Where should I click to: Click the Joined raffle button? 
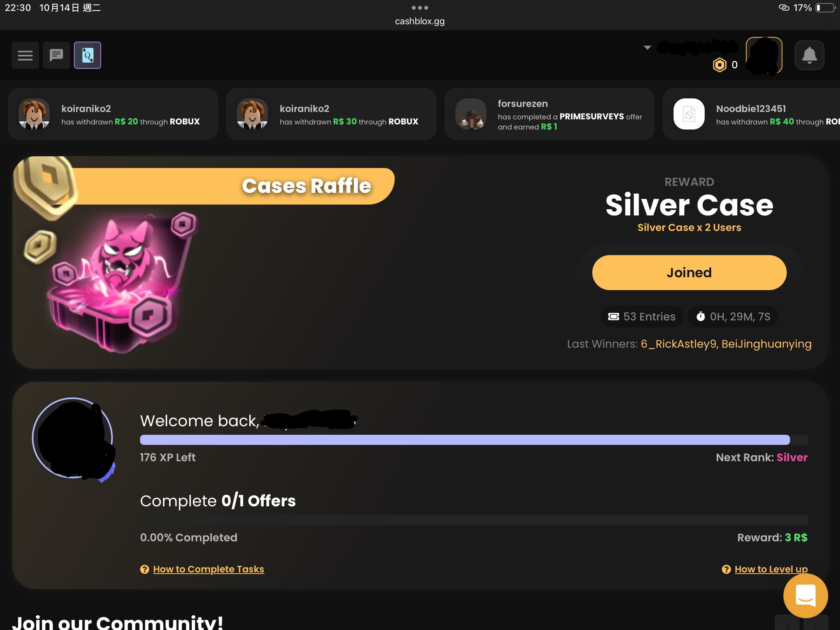[689, 273]
